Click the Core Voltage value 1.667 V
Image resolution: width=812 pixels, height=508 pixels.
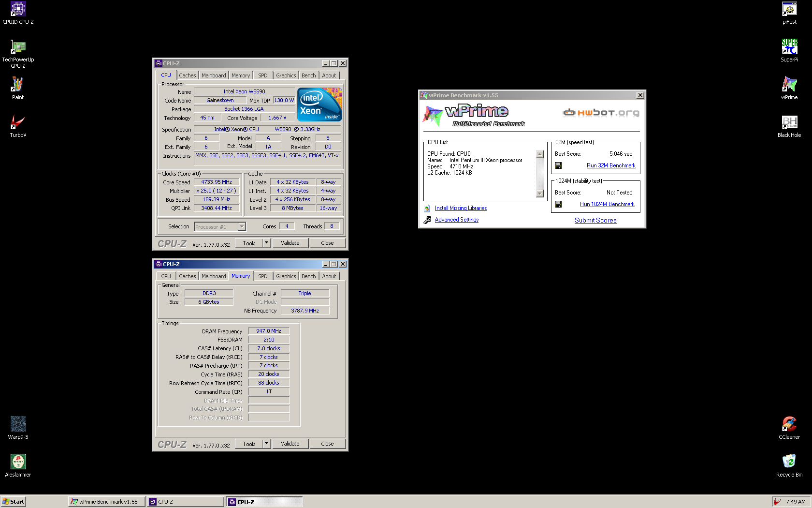[277, 118]
